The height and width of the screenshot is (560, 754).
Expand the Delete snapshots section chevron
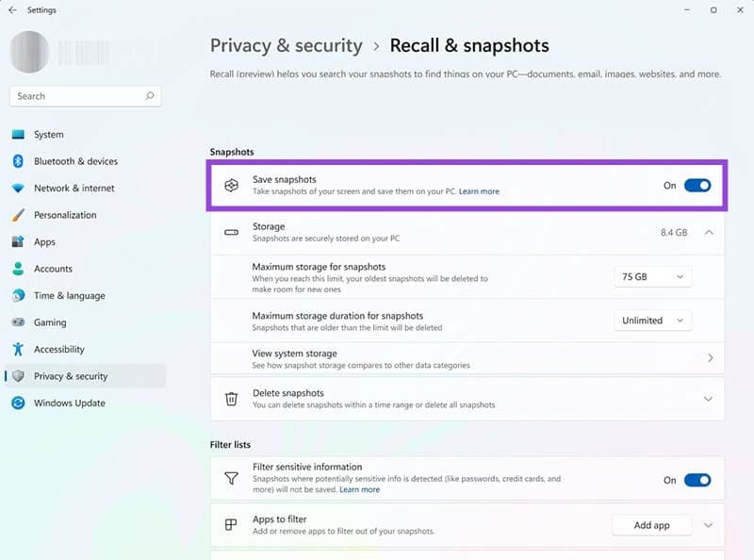pyautogui.click(x=709, y=399)
